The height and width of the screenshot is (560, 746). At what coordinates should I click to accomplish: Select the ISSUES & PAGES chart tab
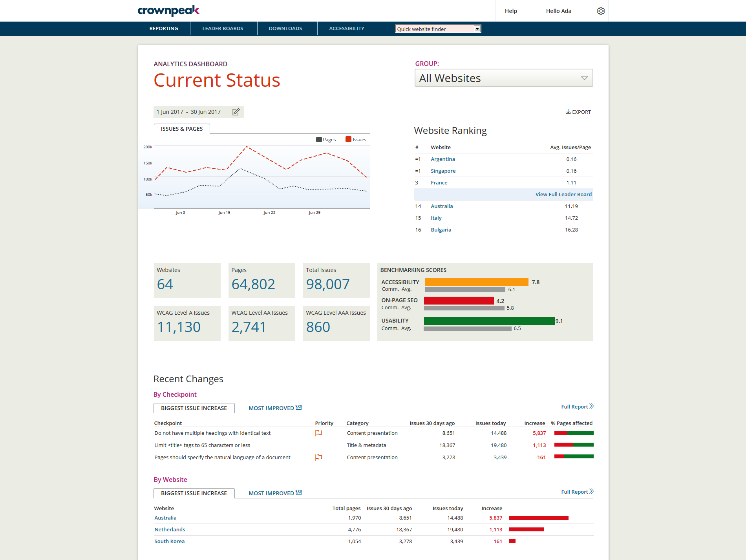(182, 129)
